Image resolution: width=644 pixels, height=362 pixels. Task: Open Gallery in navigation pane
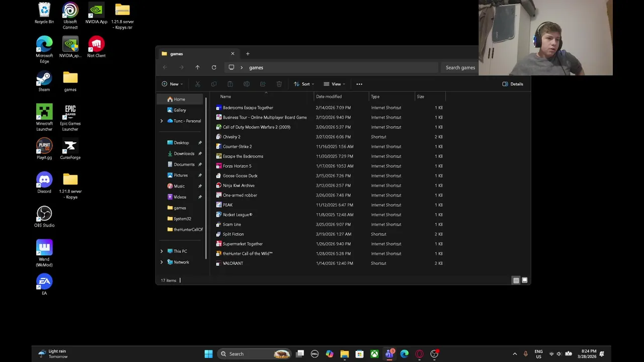click(181, 110)
